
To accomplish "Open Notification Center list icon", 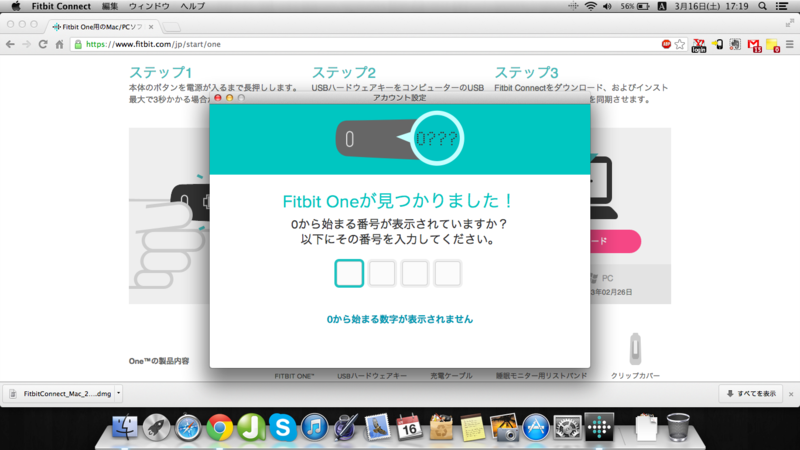I will 782,6.
